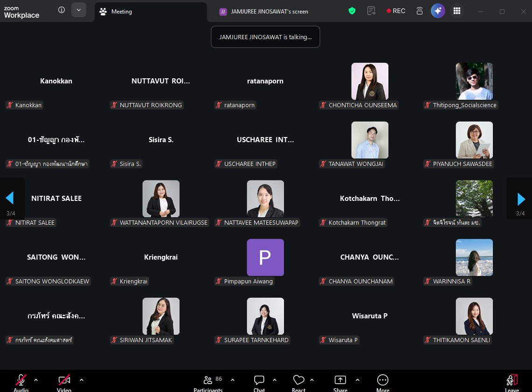Viewport: 532px width, 392px height.
Task: Switch to the Meeting tab
Action: (x=121, y=12)
